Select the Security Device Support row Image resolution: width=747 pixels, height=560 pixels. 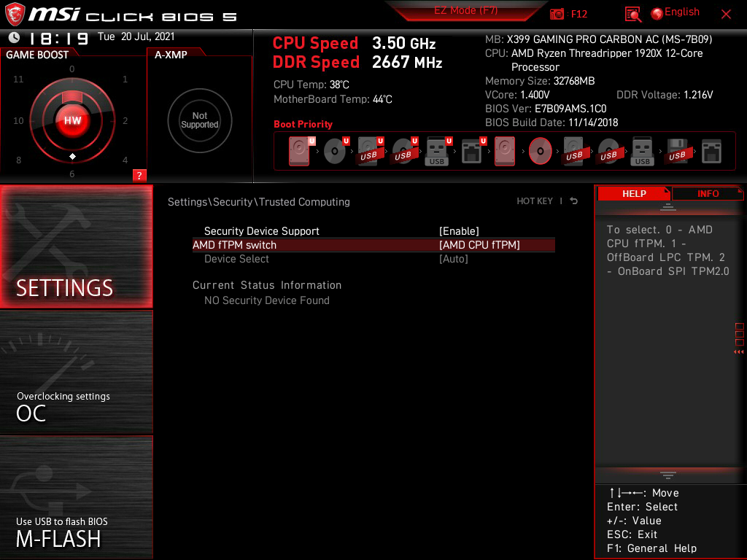tap(373, 231)
